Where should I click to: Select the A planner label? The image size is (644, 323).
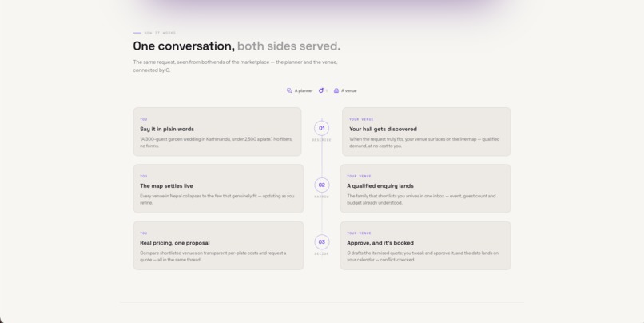coord(304,91)
